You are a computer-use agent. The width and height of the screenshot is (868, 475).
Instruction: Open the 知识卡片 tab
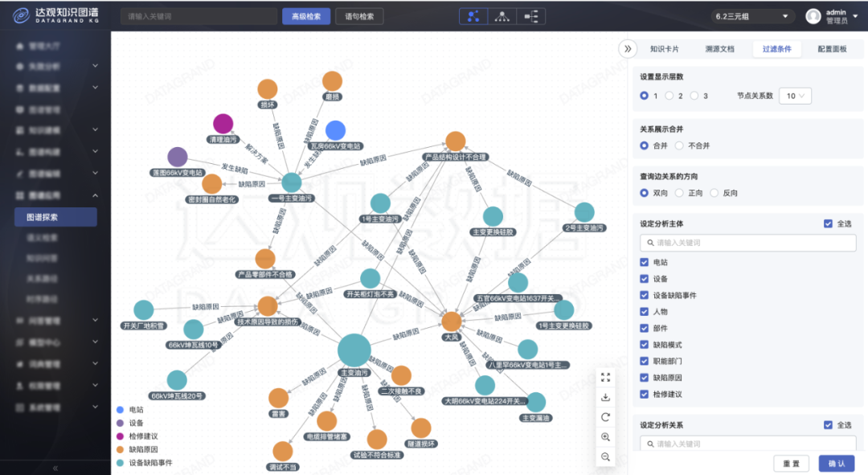[x=665, y=49]
